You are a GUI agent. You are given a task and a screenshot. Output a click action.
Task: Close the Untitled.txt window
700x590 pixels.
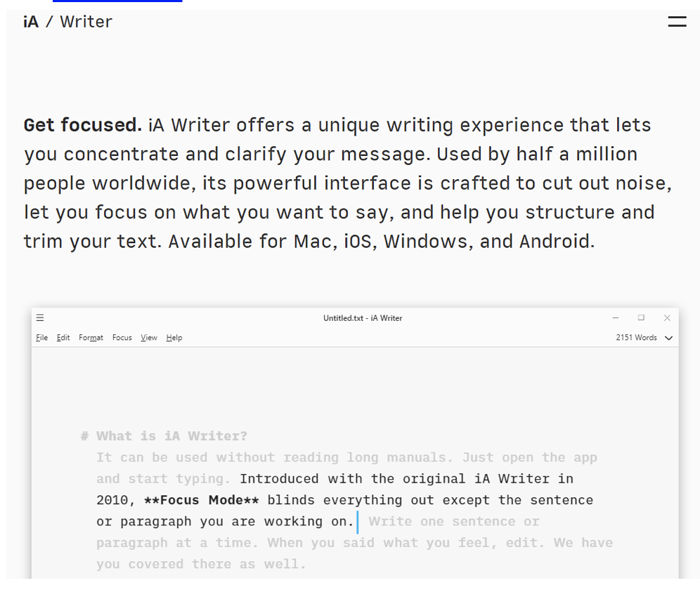(667, 318)
